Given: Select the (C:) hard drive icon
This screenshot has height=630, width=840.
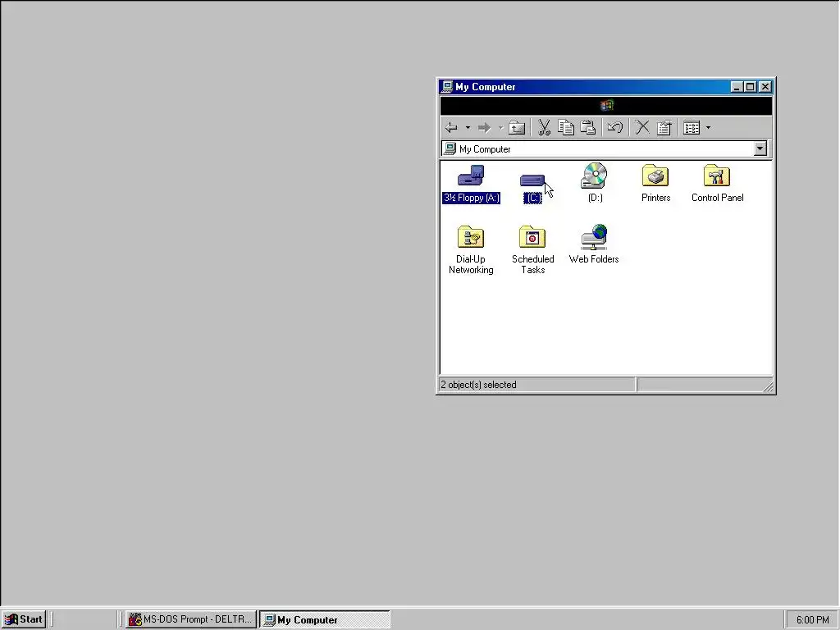Looking at the screenshot, I should (532, 188).
